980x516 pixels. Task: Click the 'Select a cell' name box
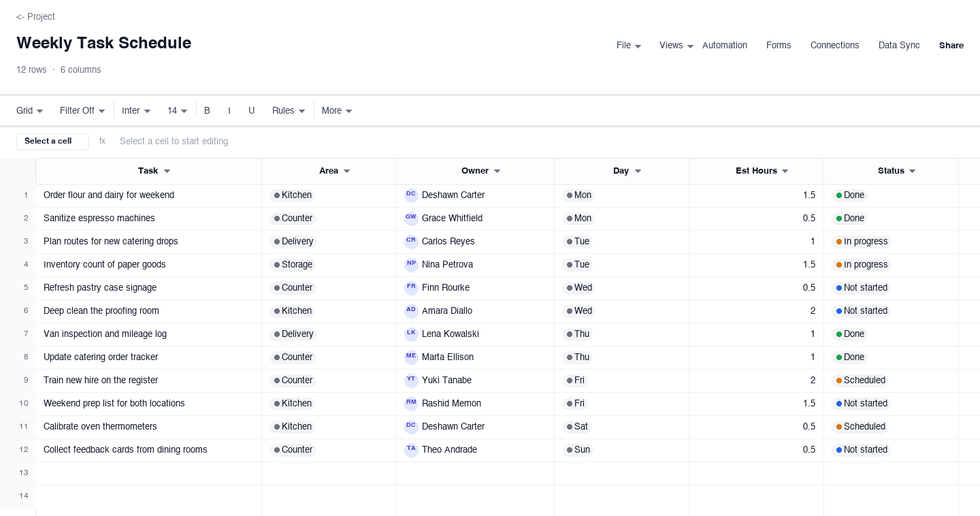click(52, 141)
